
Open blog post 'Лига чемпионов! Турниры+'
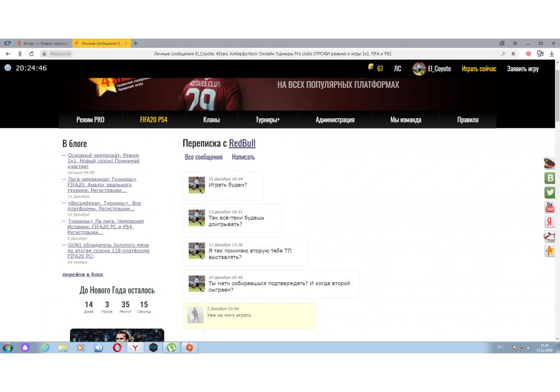(x=102, y=185)
